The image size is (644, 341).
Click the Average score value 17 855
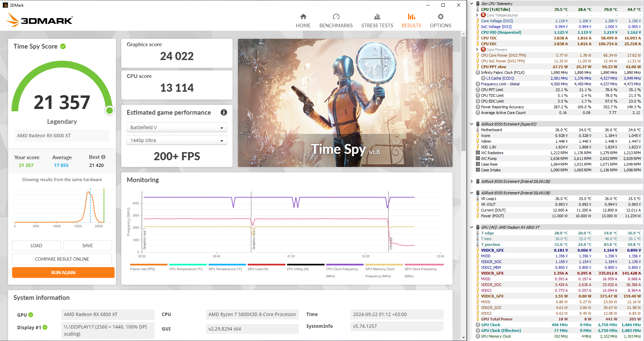pyautogui.click(x=61, y=165)
